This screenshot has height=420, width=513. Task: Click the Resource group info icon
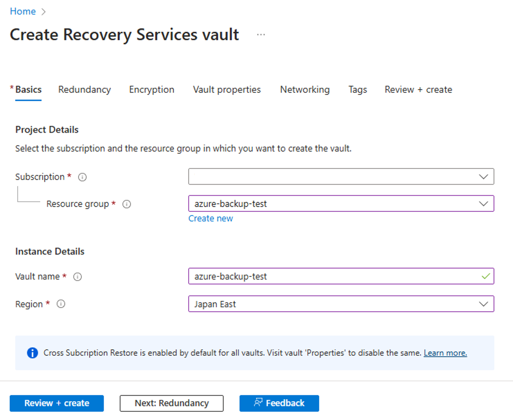tap(127, 204)
